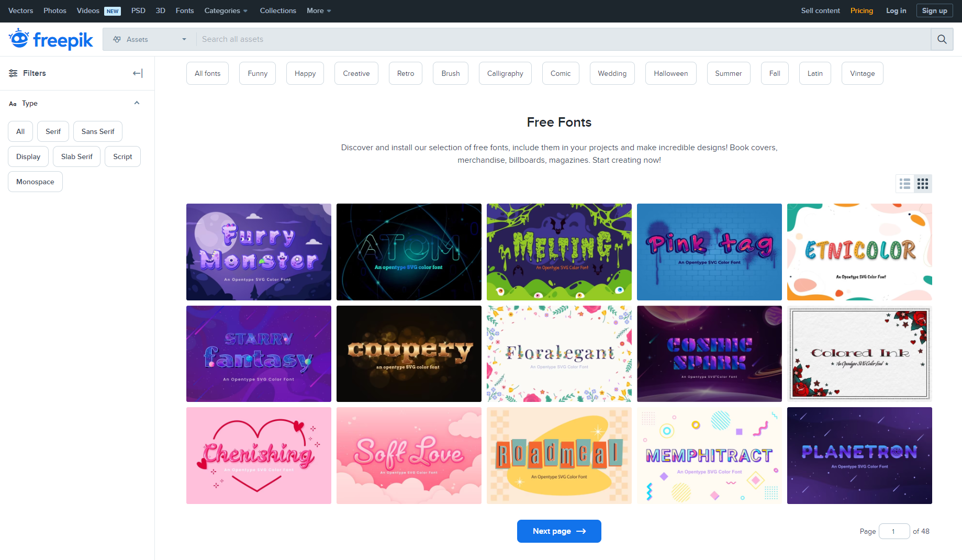962x560 pixels.
Task: Open the Furry Monster font thumbnail
Action: point(259,252)
